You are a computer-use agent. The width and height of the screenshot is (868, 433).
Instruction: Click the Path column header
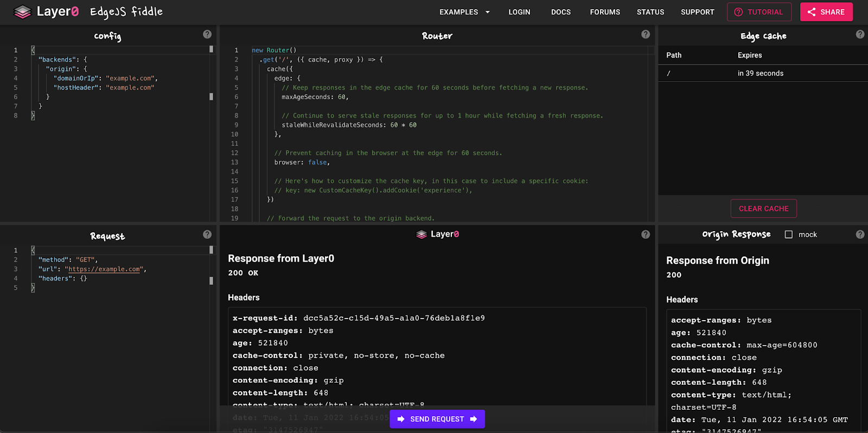tap(674, 55)
